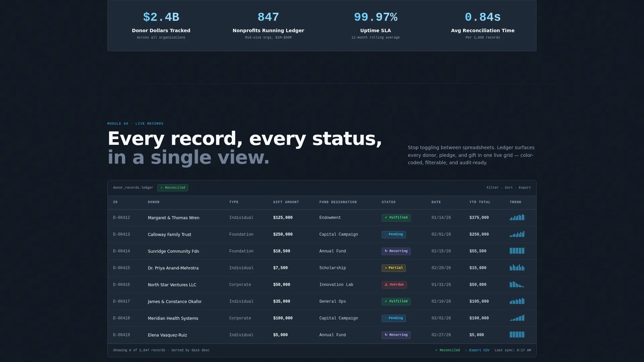The image size is (644, 362).
Task: Open the trend sparkline for James & Constance Okafor
Action: click(x=517, y=301)
